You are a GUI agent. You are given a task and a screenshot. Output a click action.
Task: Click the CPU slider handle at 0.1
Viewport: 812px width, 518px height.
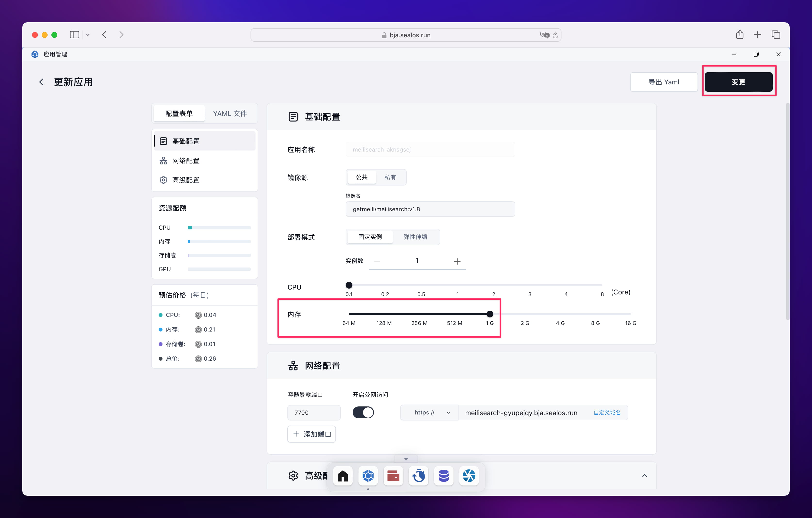[349, 285]
